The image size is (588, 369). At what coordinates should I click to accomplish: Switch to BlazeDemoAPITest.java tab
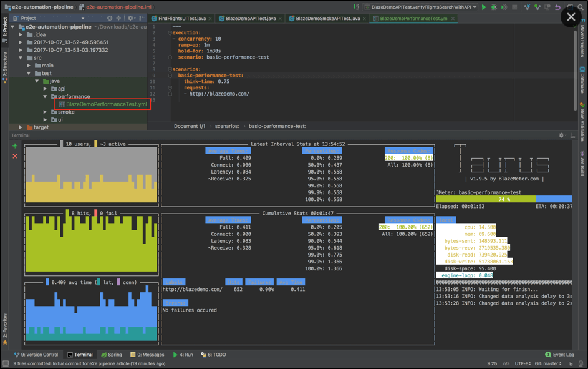tap(250, 19)
